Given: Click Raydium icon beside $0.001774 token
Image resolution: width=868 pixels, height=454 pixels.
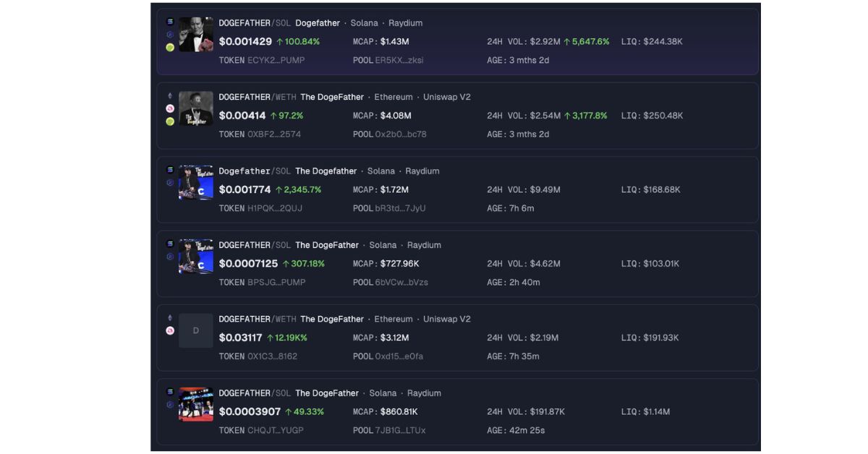Looking at the screenshot, I should 170,183.
